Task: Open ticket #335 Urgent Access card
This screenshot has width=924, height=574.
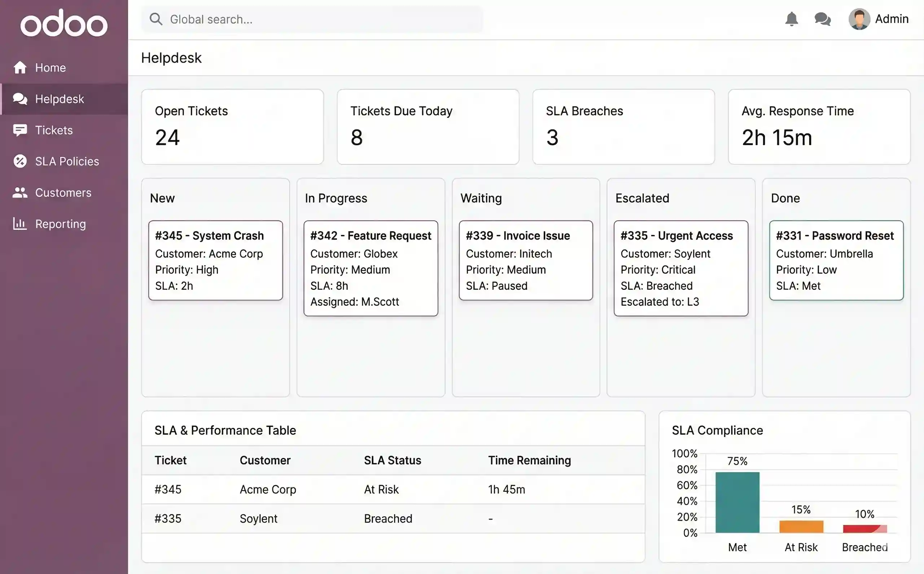Action: 680,268
